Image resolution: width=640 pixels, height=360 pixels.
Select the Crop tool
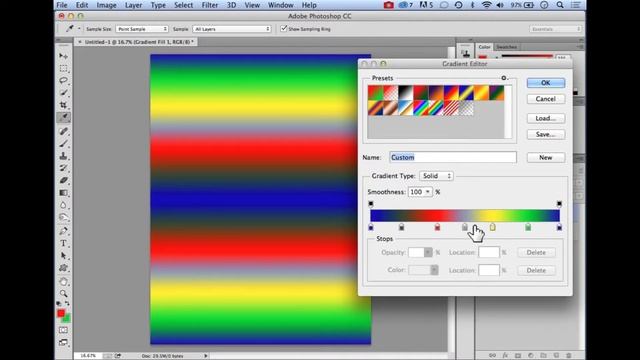click(63, 105)
